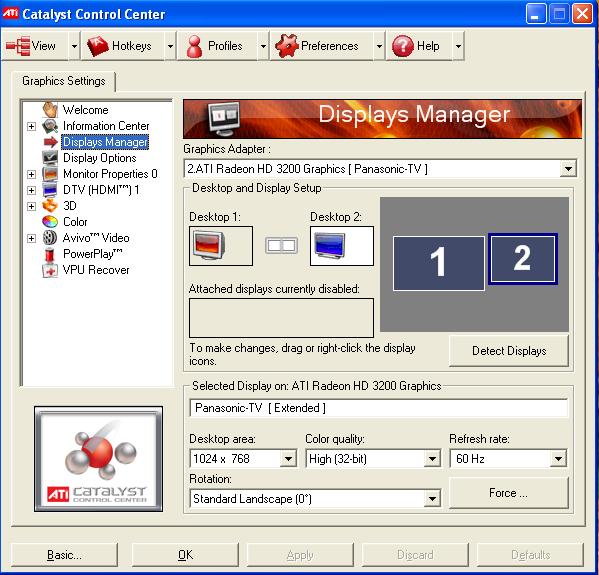
Task: Select display 2 in the layout preview
Action: tap(523, 259)
